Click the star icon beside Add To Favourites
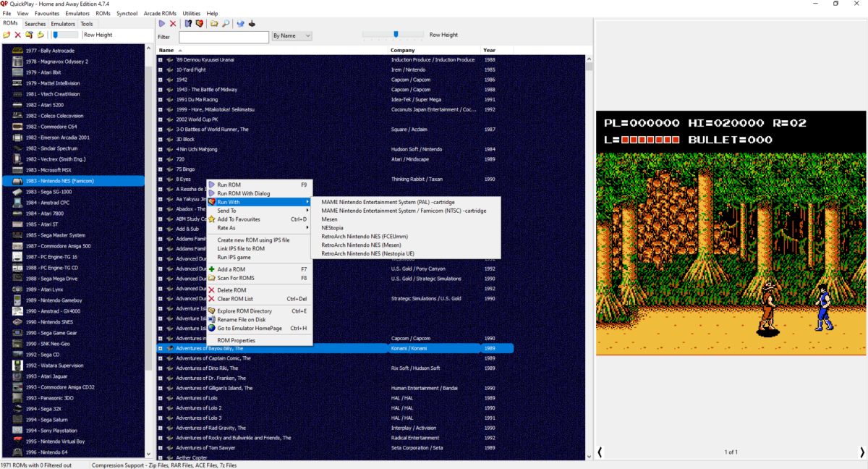This screenshot has height=469, width=868. coord(212,219)
